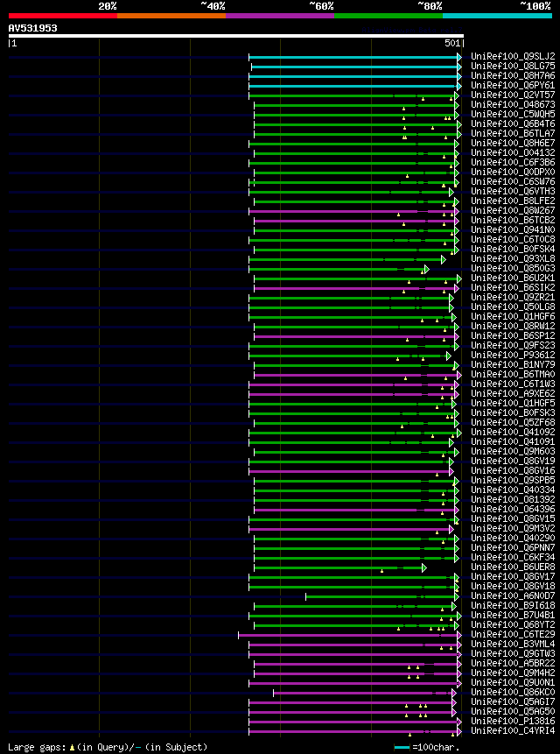Select the label UniRef100_Q9SPB5
Screen dimensions: 560x754
[x=513, y=481]
